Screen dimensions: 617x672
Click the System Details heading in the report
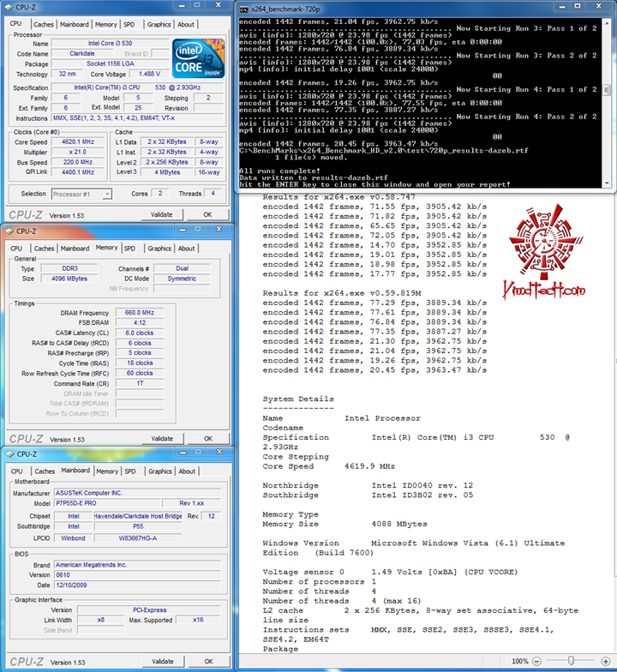point(298,399)
